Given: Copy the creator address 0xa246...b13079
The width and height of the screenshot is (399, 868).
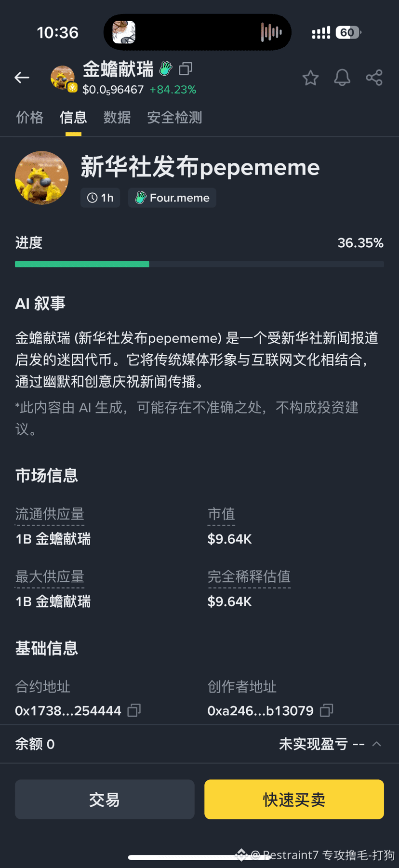Looking at the screenshot, I should click(327, 710).
